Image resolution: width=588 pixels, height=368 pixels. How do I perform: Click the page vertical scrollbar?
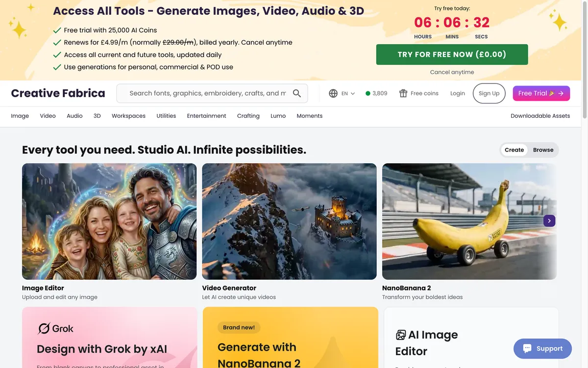pyautogui.click(x=585, y=59)
